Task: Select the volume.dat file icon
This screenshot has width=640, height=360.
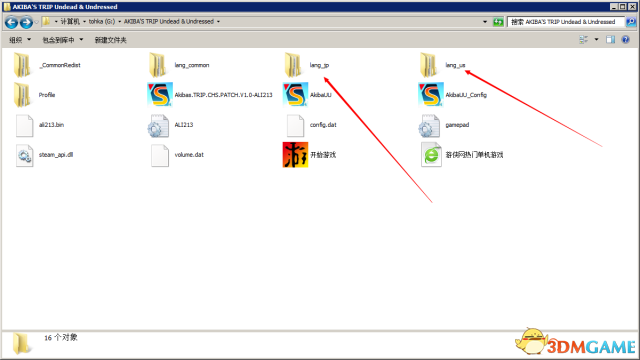Action: (160, 155)
